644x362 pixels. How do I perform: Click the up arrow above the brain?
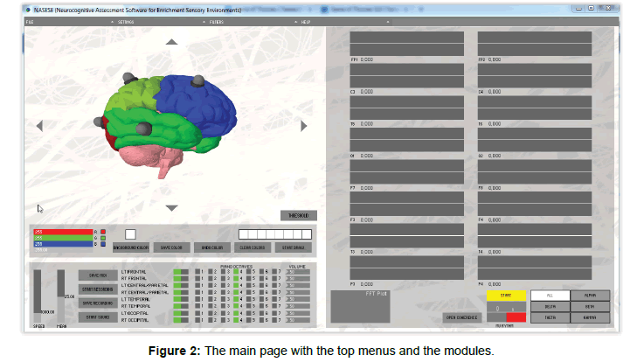[172, 42]
